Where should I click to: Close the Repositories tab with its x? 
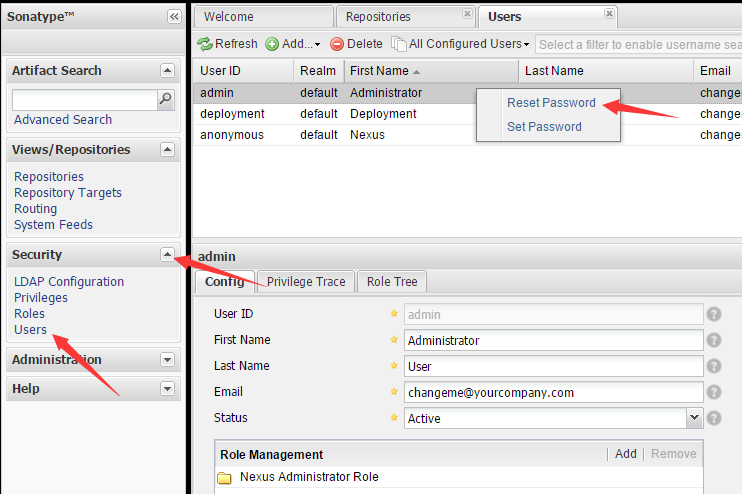click(x=467, y=13)
